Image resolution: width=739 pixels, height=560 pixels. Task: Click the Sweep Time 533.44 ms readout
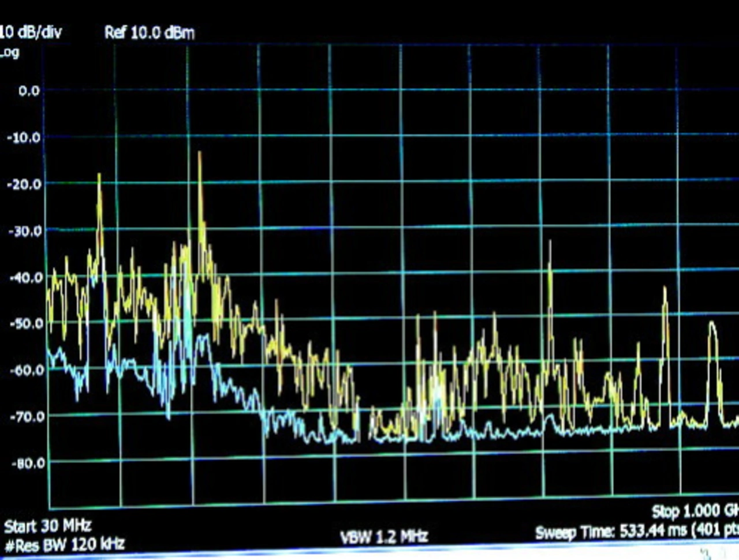(636, 531)
